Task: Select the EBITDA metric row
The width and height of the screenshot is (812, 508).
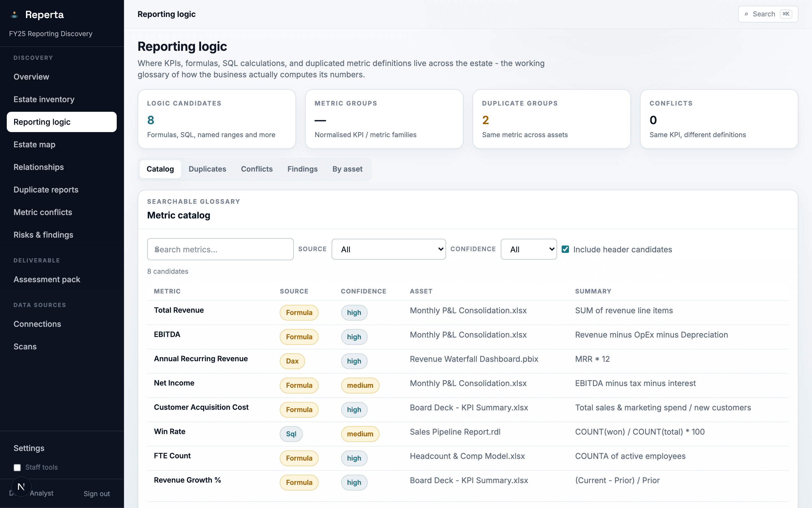Action: pyautogui.click(x=468, y=337)
